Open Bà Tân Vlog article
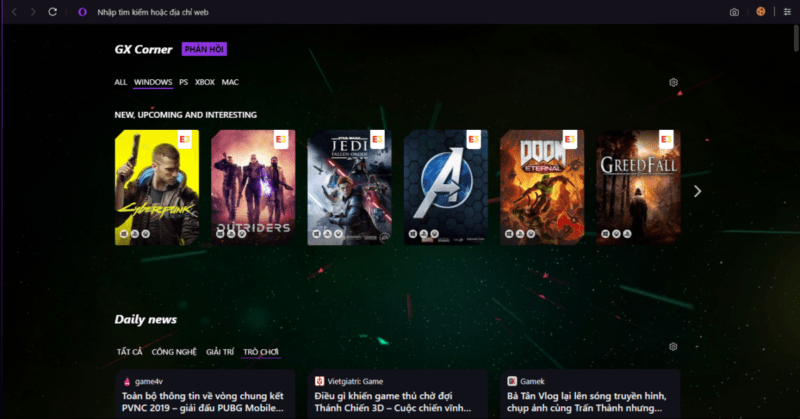The height and width of the screenshot is (419, 800). 587,402
